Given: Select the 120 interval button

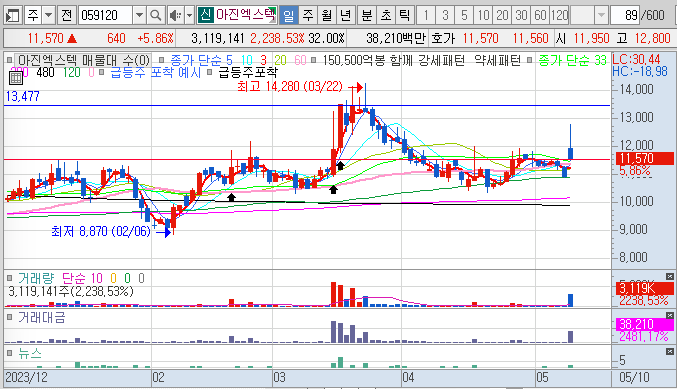Looking at the screenshot, I should point(560,16).
